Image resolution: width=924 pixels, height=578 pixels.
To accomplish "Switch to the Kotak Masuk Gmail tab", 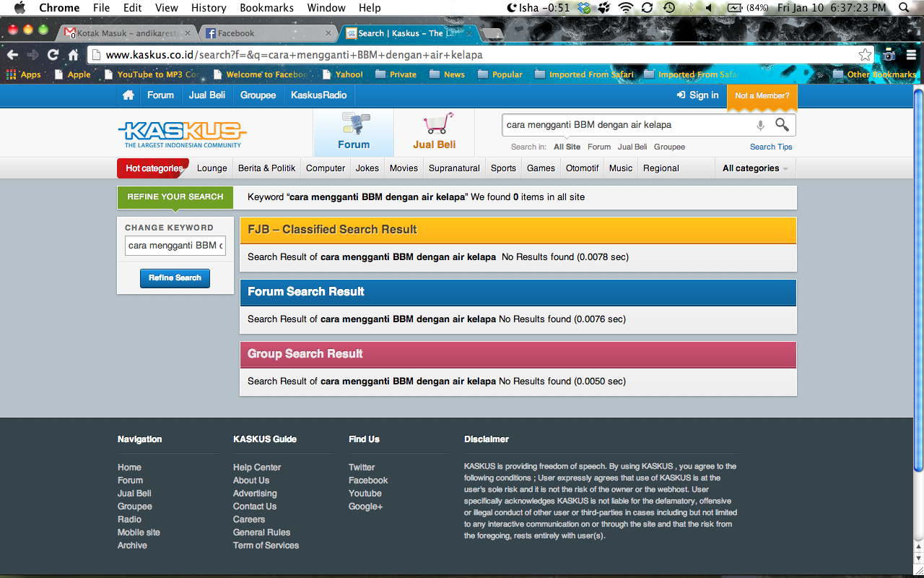I will pos(127,33).
